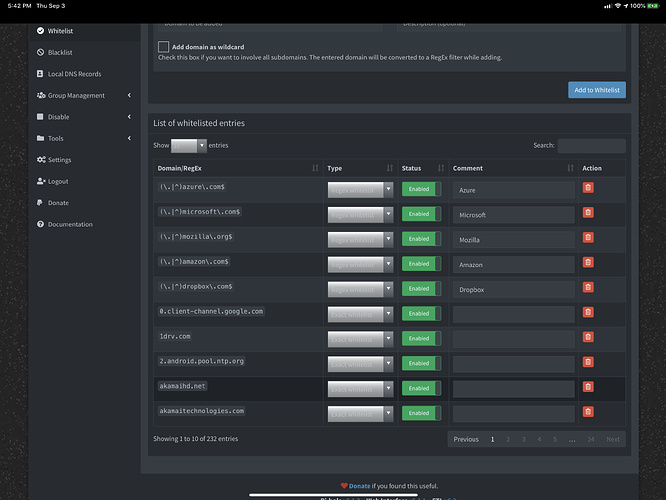Screen dimensions: 666x500
Task: Delete the 1drv.com entry
Action: 588,337
